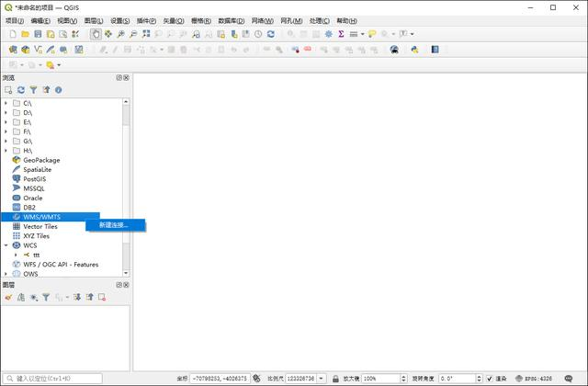The width and height of the screenshot is (588, 386).
Task: Expand the D:\ drive node
Action: [x=6, y=112]
